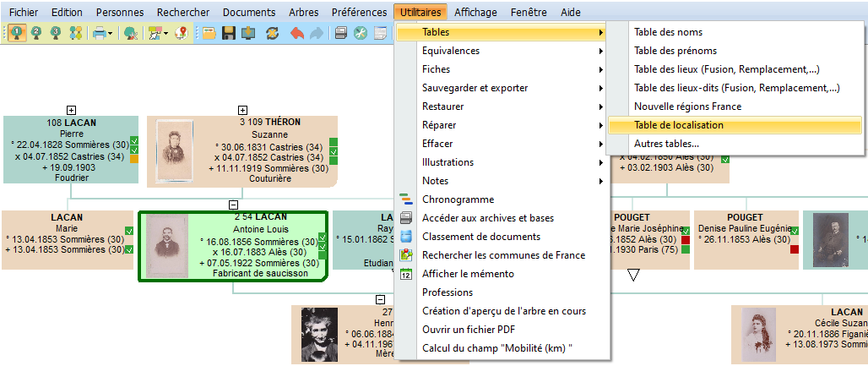Click the monitor download arrow icon

tap(248, 34)
